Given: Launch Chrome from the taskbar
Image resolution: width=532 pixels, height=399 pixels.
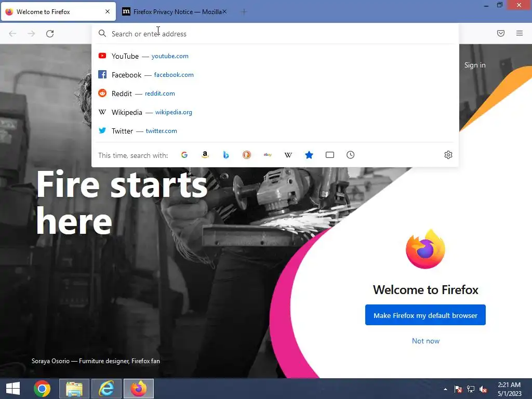Looking at the screenshot, I should point(42,389).
